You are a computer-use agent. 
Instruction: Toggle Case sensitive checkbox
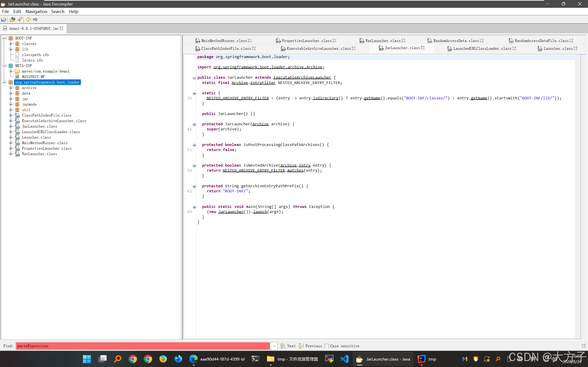click(327, 346)
